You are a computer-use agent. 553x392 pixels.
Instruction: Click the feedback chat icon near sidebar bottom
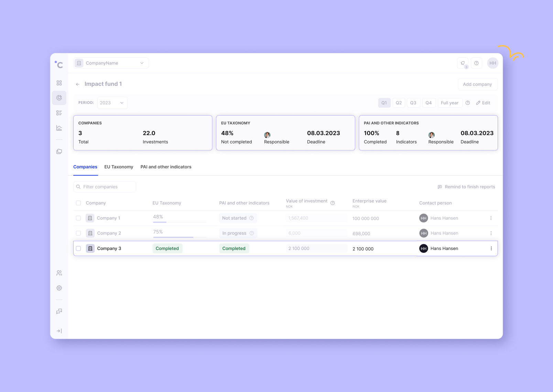point(59,311)
